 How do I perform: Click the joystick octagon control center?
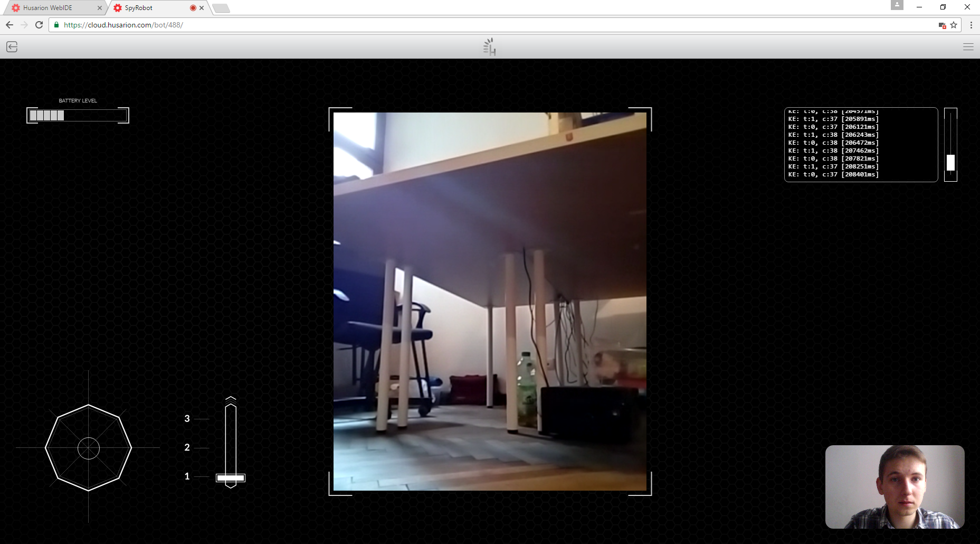click(x=88, y=448)
